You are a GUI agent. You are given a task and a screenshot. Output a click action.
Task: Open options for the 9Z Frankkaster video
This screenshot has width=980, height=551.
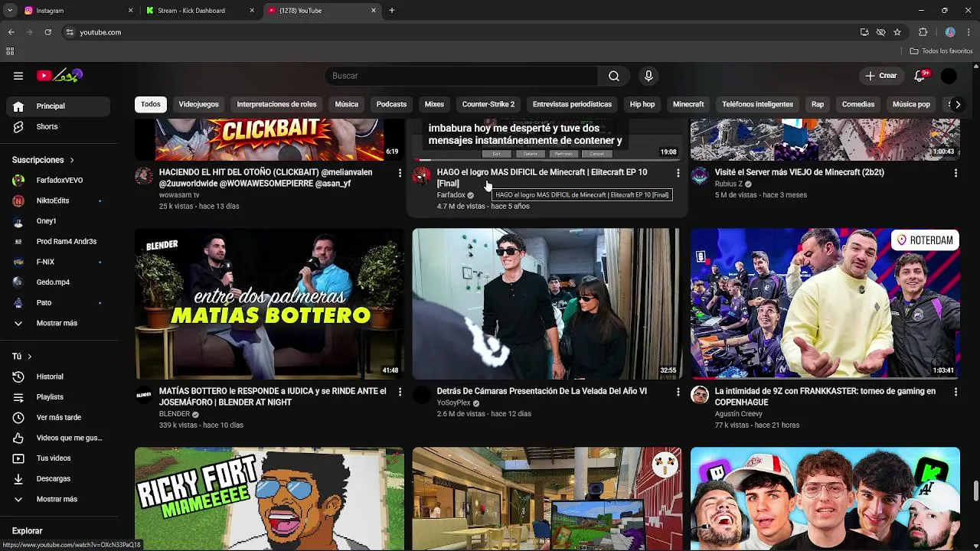955,392
